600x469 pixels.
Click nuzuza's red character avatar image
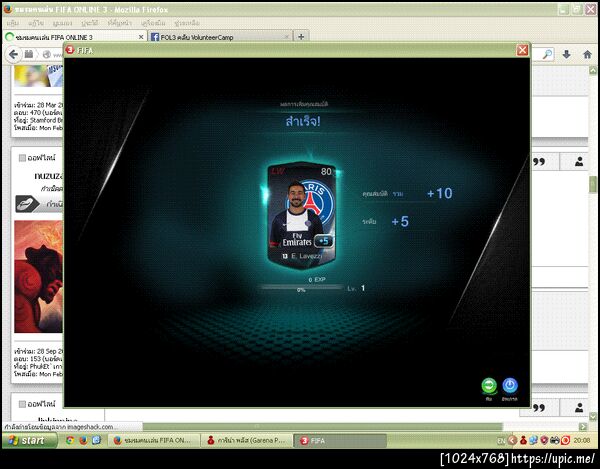click(x=39, y=277)
